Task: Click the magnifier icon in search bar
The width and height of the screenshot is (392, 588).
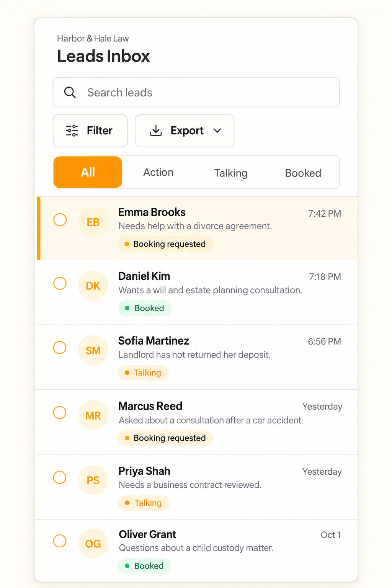Action: pos(70,92)
